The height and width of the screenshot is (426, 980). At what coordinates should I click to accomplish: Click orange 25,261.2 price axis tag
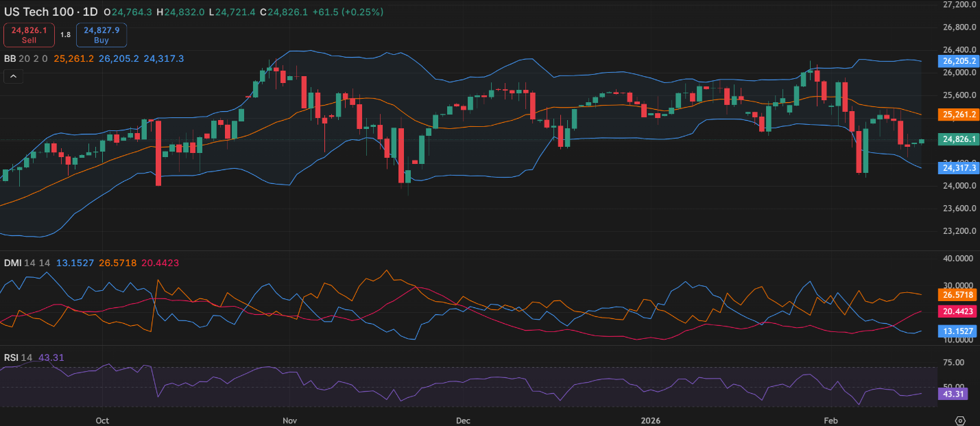click(x=959, y=114)
